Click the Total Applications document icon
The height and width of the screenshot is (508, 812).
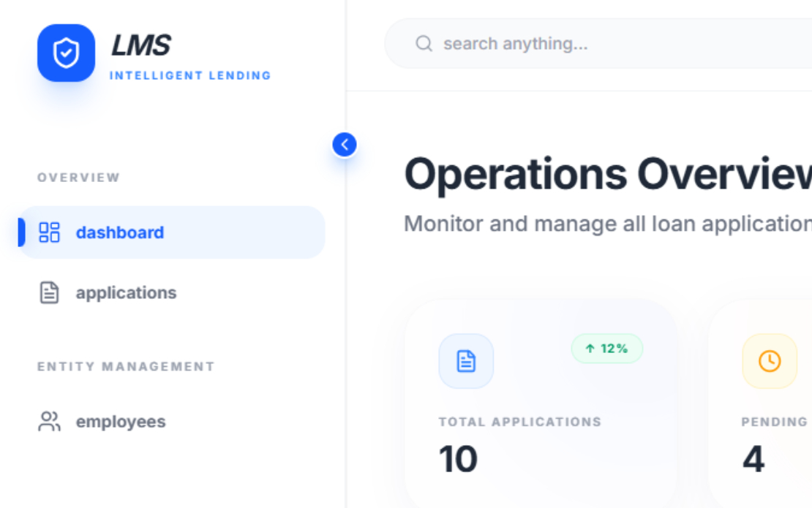[x=466, y=361]
